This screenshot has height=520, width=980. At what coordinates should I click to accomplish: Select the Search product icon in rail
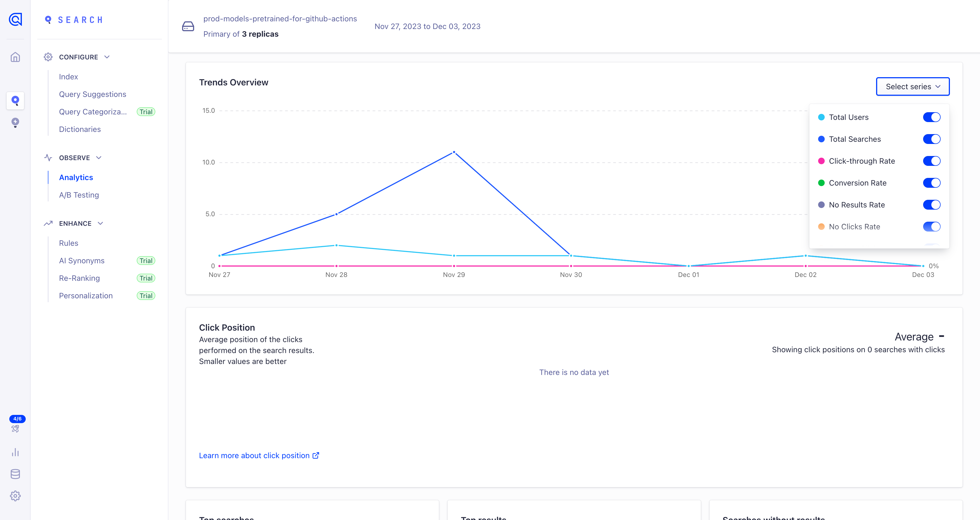15,100
